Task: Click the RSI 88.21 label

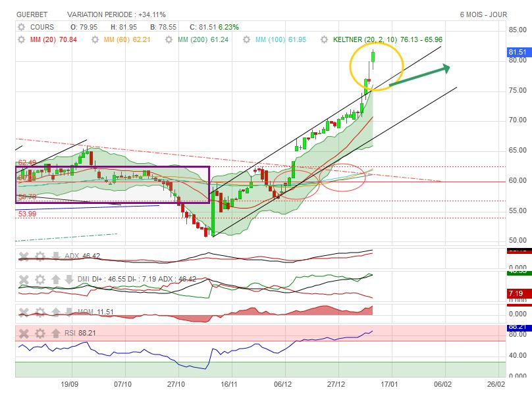Action: point(80,333)
